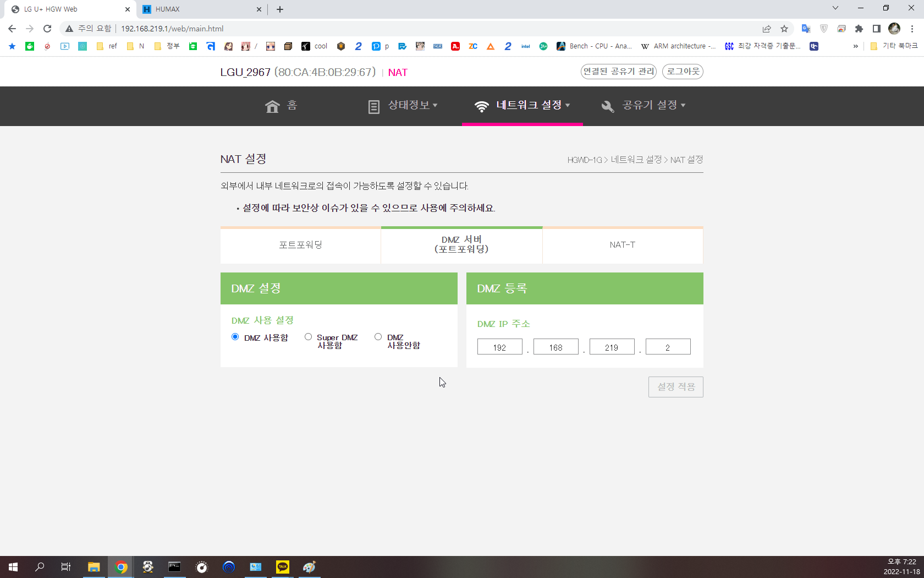Open Windows taskbar search
The image size is (924, 578).
40,567
